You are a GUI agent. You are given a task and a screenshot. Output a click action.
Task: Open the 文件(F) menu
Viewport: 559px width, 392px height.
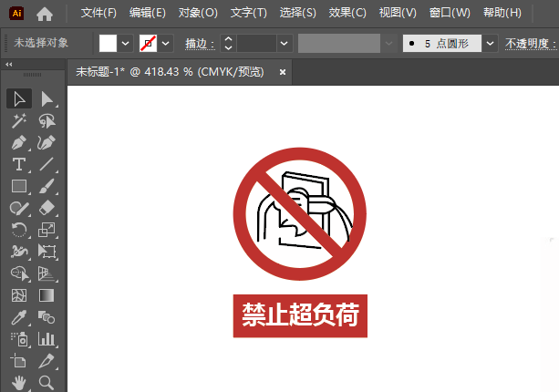98,13
